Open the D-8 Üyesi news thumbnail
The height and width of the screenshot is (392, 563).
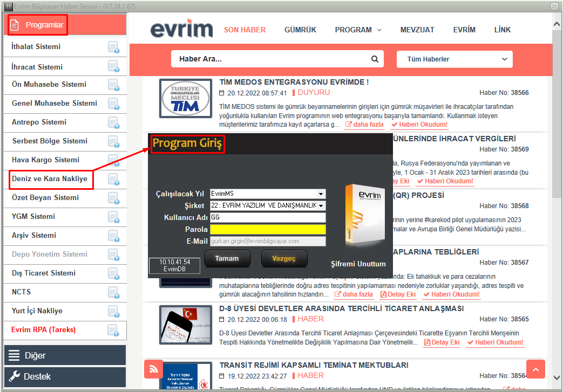tap(186, 325)
